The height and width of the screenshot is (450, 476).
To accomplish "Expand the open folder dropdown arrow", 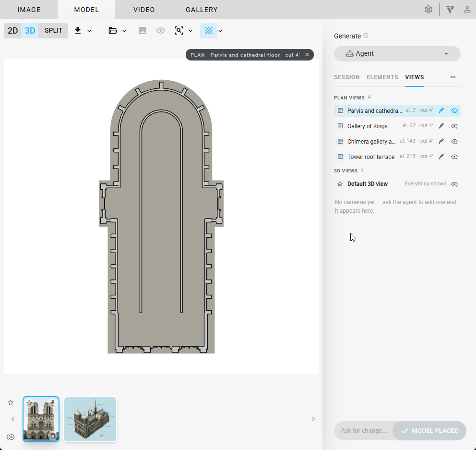I will click(124, 31).
